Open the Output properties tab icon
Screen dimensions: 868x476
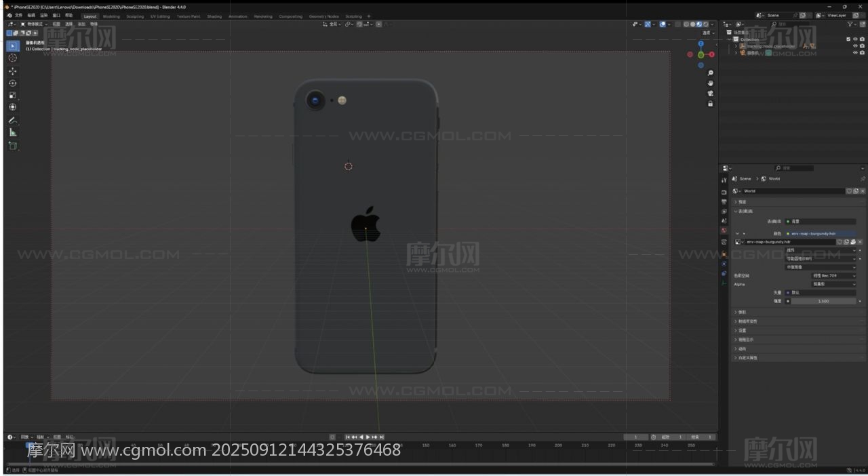(x=724, y=202)
